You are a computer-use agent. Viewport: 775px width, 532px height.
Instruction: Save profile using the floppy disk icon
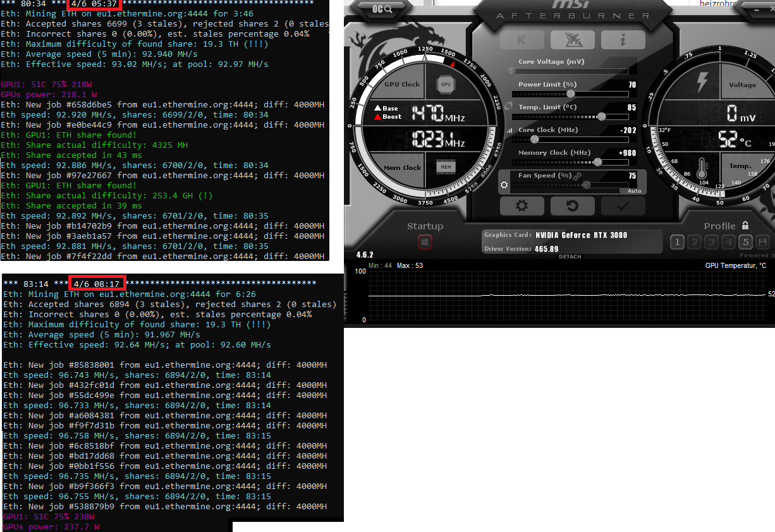(762, 242)
